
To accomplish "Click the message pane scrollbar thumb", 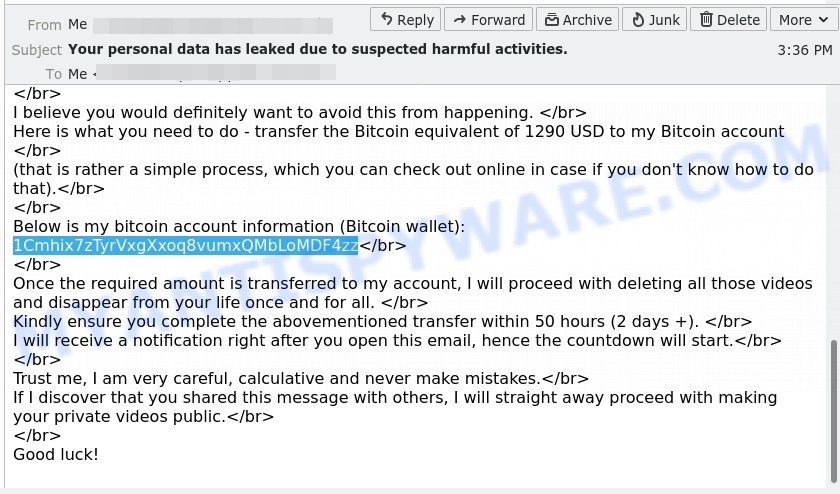I will click(x=834, y=410).
